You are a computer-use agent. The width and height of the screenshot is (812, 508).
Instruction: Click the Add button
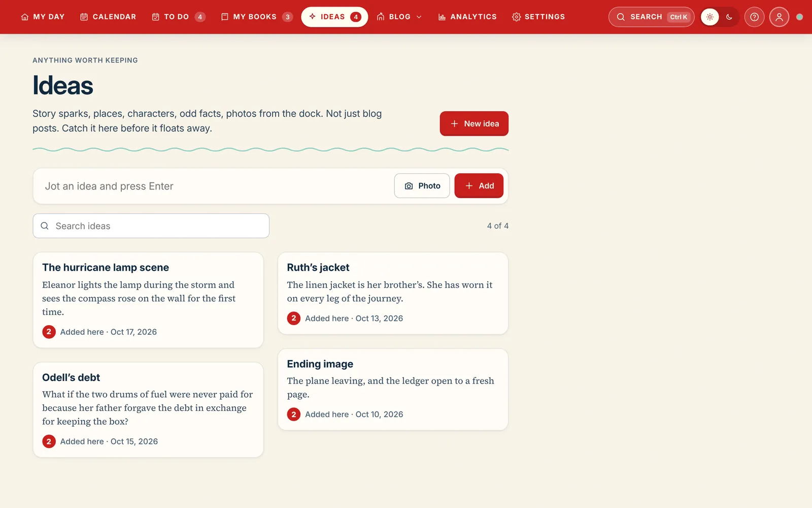[x=479, y=186]
